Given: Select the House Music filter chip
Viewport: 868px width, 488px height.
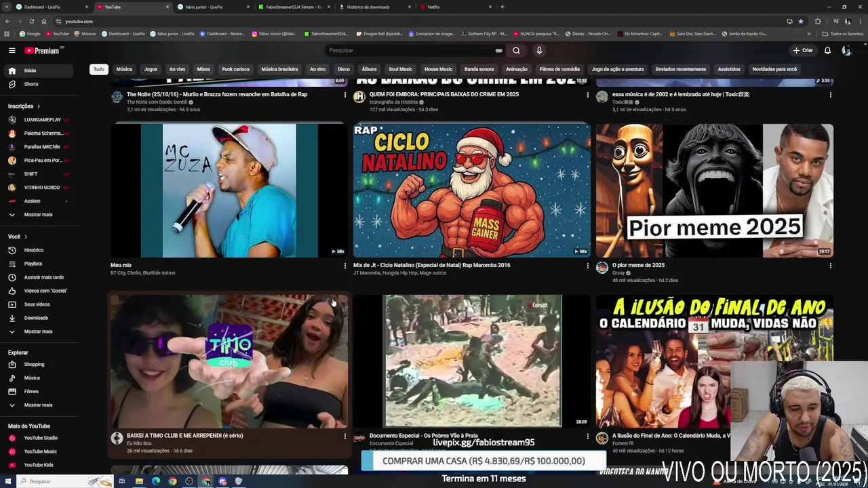Looking at the screenshot, I should 438,69.
